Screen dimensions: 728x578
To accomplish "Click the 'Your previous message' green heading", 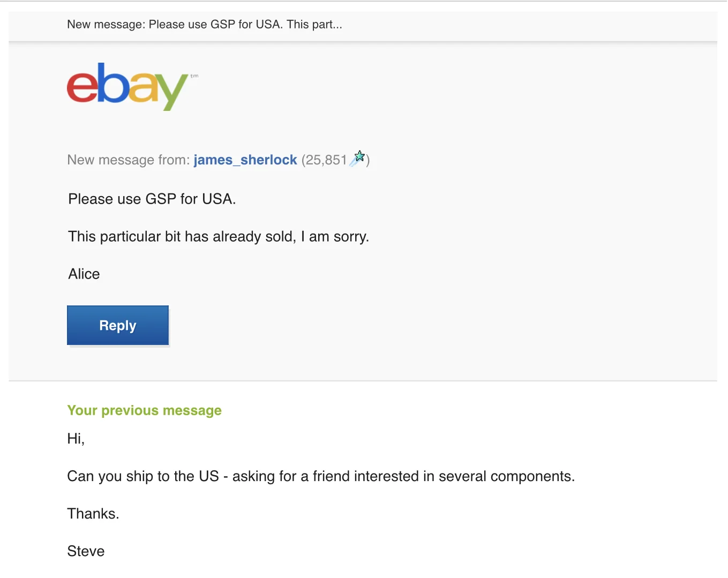I will point(144,410).
